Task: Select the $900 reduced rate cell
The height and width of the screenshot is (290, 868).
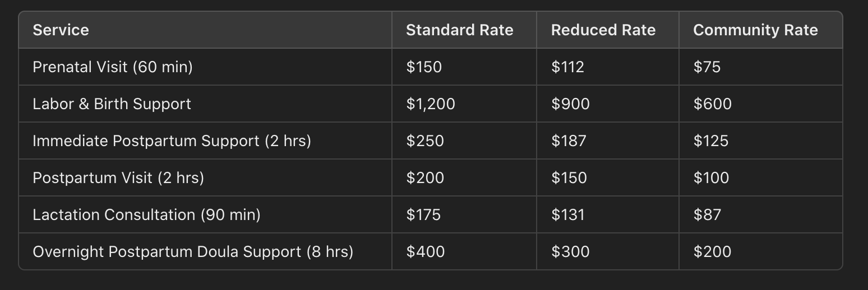Action: click(607, 104)
